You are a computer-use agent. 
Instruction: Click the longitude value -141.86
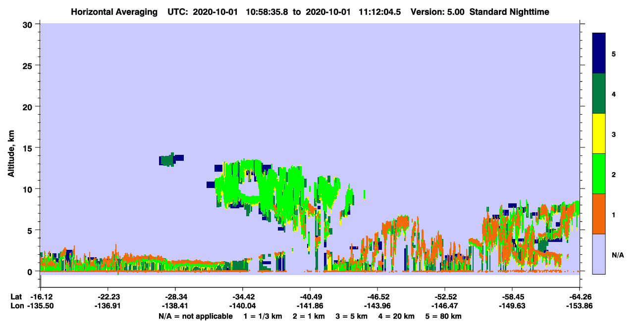coord(310,306)
